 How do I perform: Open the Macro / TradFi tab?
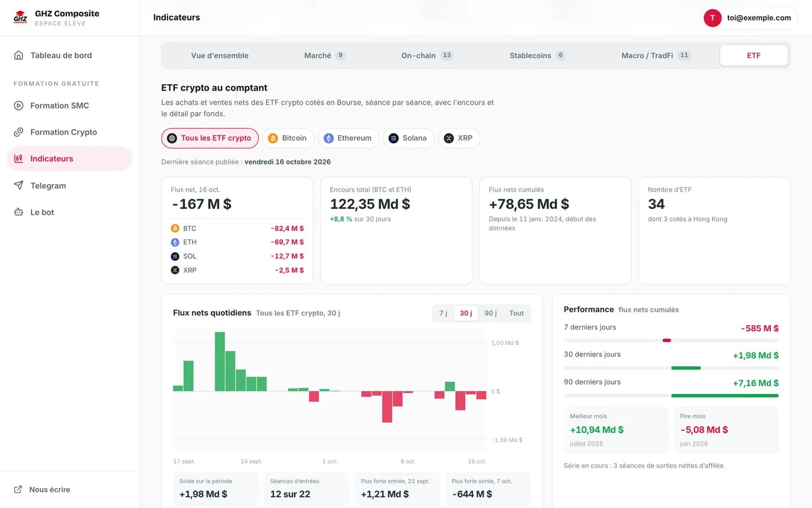(x=656, y=55)
